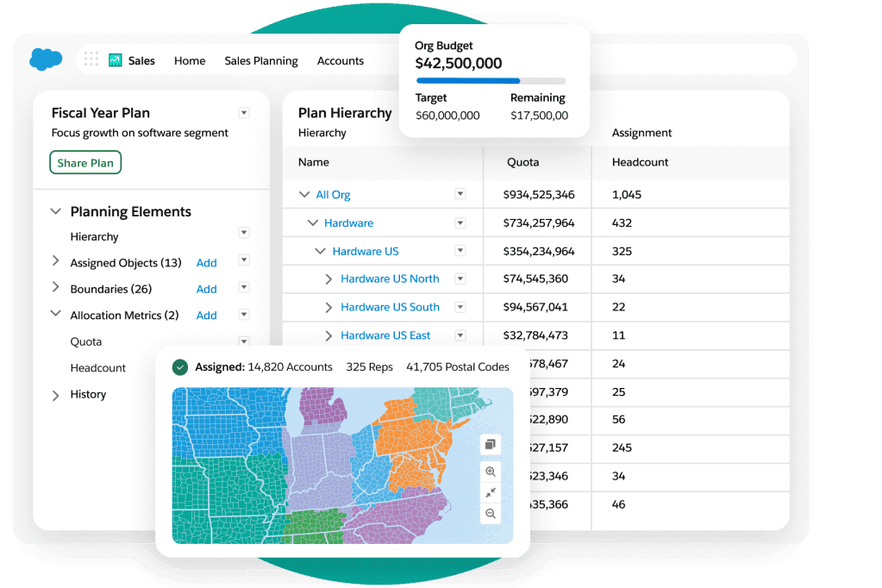Viewport: 882px width, 588px height.
Task: Collapse the Planning Elements section
Action: tap(56, 211)
